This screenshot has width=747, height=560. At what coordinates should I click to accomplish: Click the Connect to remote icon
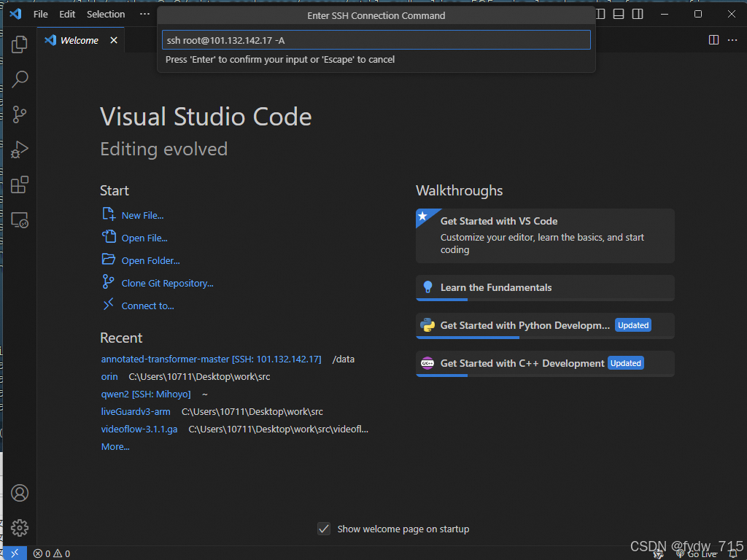108,304
